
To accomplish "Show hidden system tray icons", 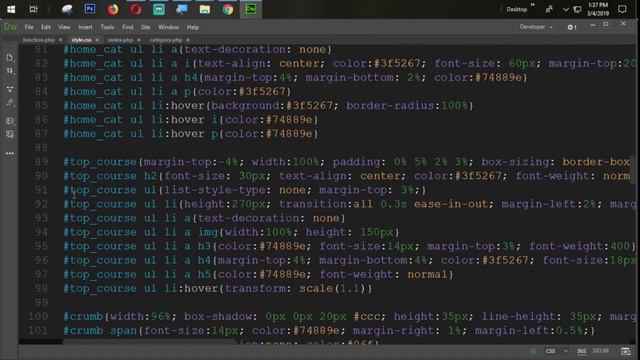I will (566, 9).
